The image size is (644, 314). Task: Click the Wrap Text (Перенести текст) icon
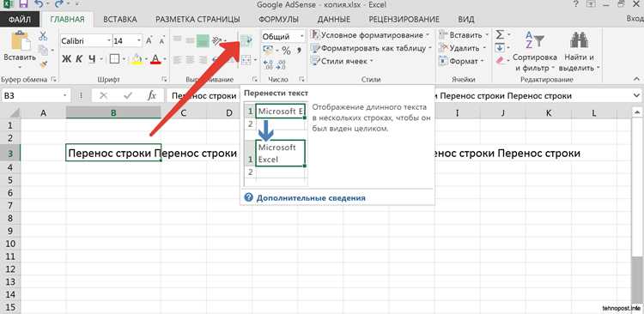click(246, 40)
